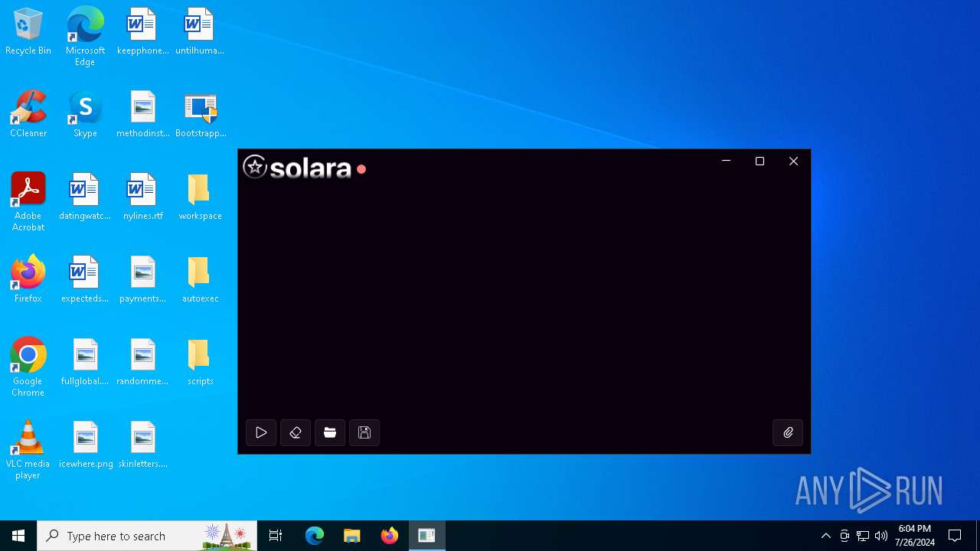Select the Firefox desktop shortcut
The width and height of the screenshot is (980, 551).
(x=28, y=280)
